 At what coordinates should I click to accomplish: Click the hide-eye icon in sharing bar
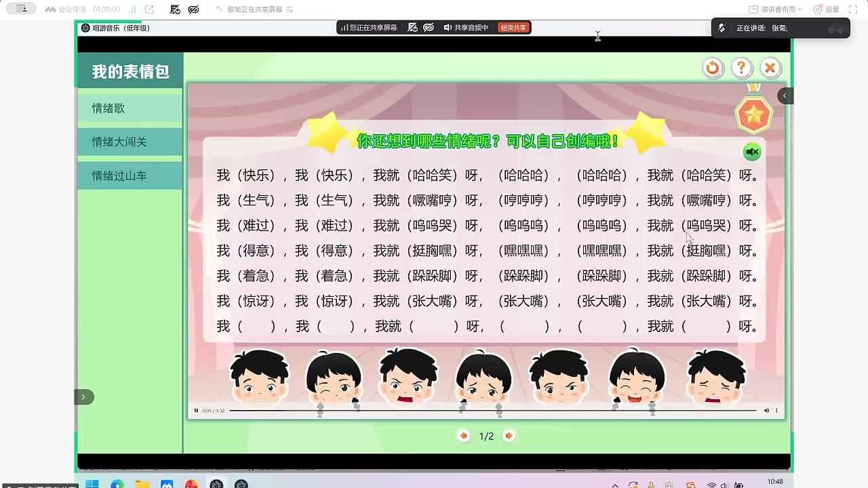pyautogui.click(x=429, y=28)
